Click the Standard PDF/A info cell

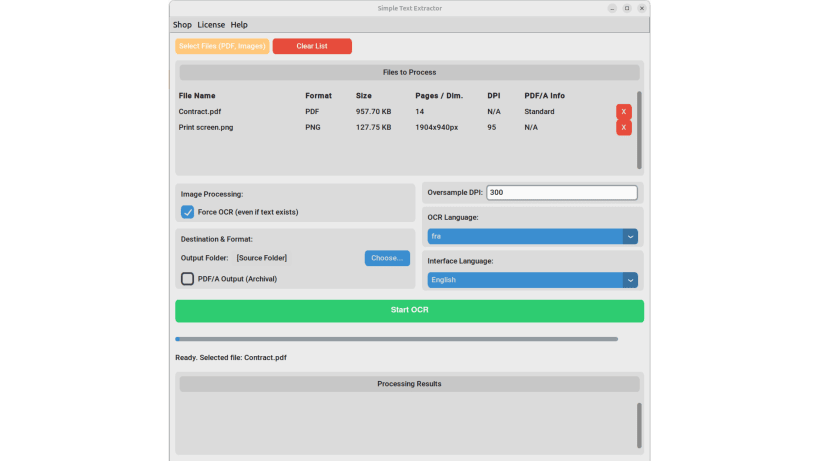point(539,111)
